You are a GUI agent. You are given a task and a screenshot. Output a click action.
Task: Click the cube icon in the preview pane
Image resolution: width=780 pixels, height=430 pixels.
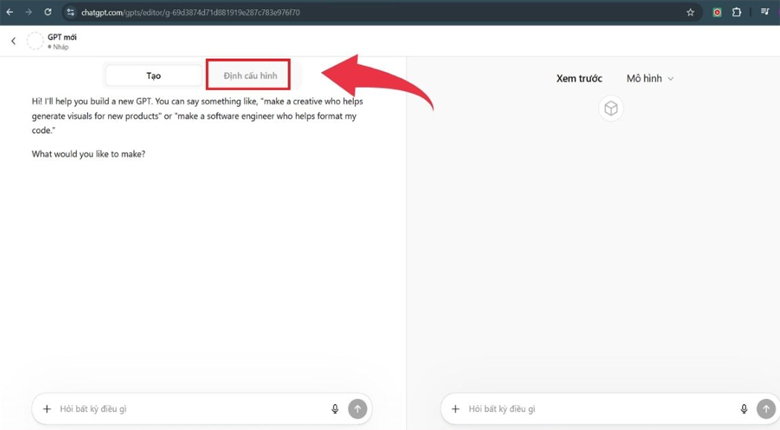click(x=611, y=108)
